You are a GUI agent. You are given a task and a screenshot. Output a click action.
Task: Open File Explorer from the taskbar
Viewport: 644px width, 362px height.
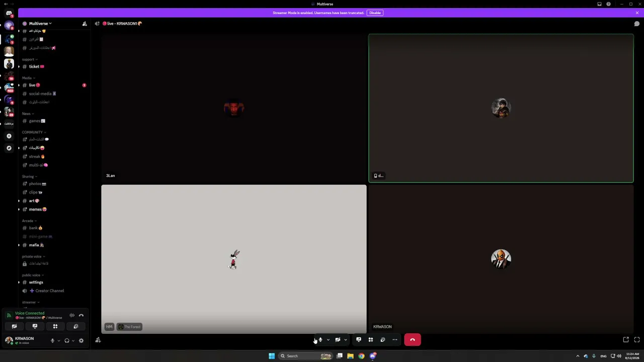coord(350,356)
